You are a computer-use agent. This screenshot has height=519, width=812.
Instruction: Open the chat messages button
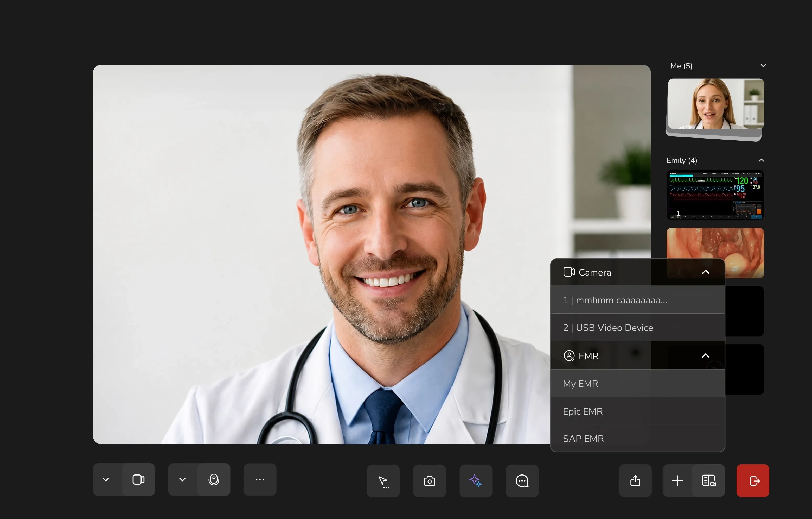(x=522, y=481)
